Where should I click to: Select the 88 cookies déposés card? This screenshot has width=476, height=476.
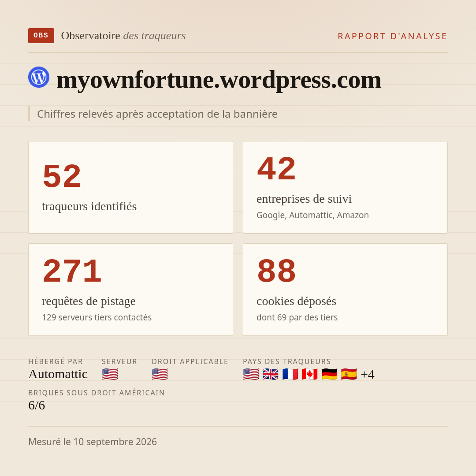(x=345, y=290)
